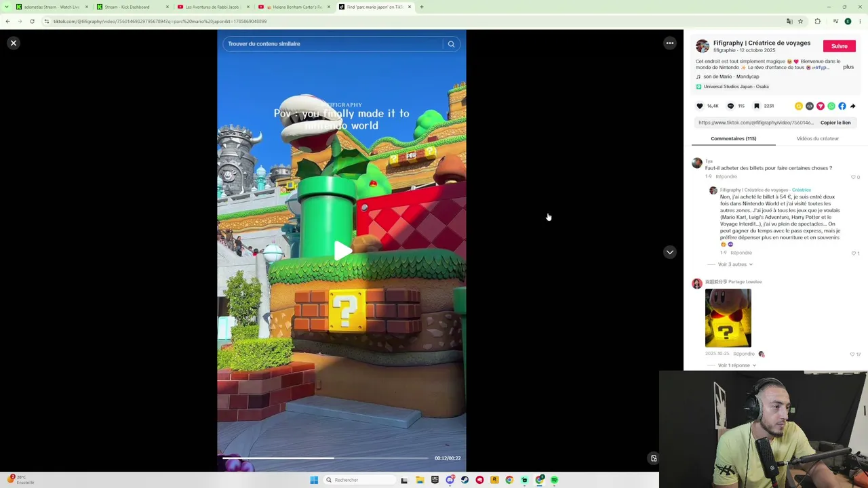Open the video's three-dot options menu
Image resolution: width=868 pixels, height=488 pixels.
pyautogui.click(x=669, y=43)
